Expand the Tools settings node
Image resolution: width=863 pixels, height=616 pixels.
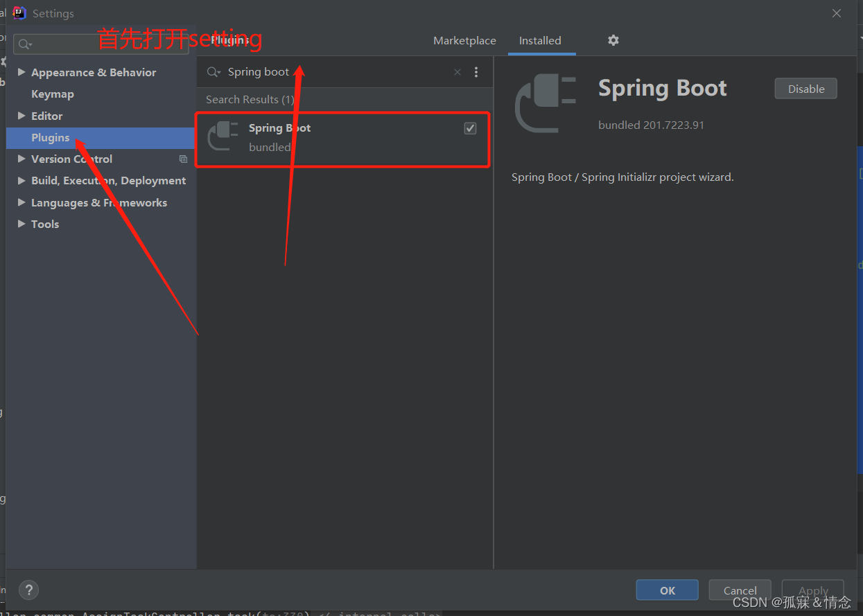21,224
